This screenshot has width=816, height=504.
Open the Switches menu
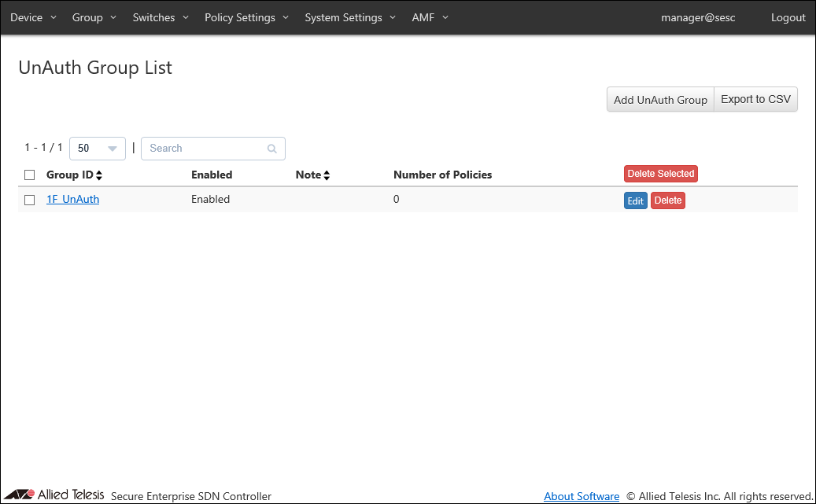(161, 17)
